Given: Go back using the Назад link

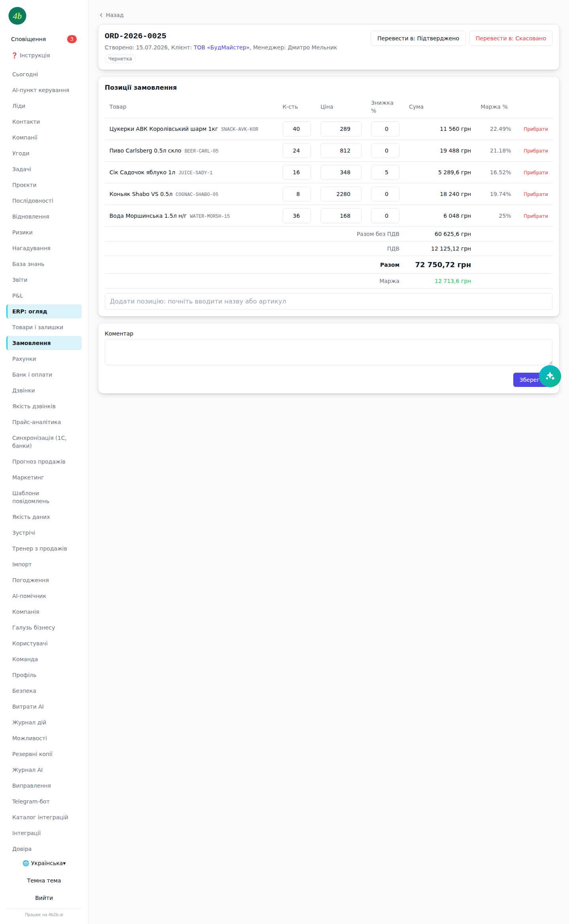Looking at the screenshot, I should (112, 15).
